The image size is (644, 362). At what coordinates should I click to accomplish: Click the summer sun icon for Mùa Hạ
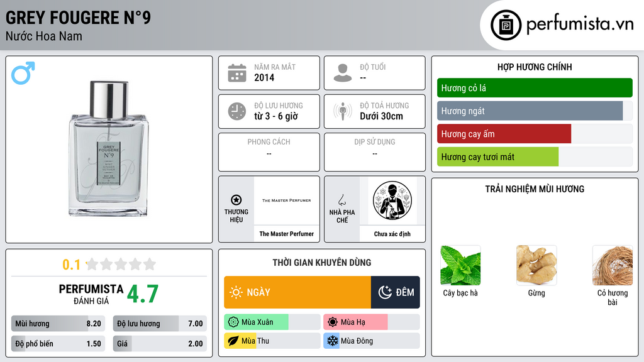point(333,322)
